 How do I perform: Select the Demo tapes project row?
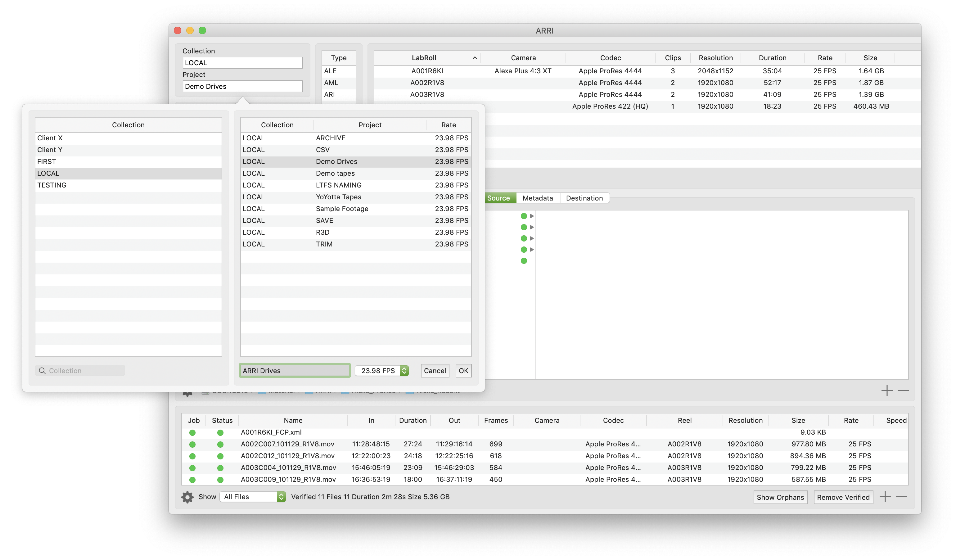tap(356, 174)
